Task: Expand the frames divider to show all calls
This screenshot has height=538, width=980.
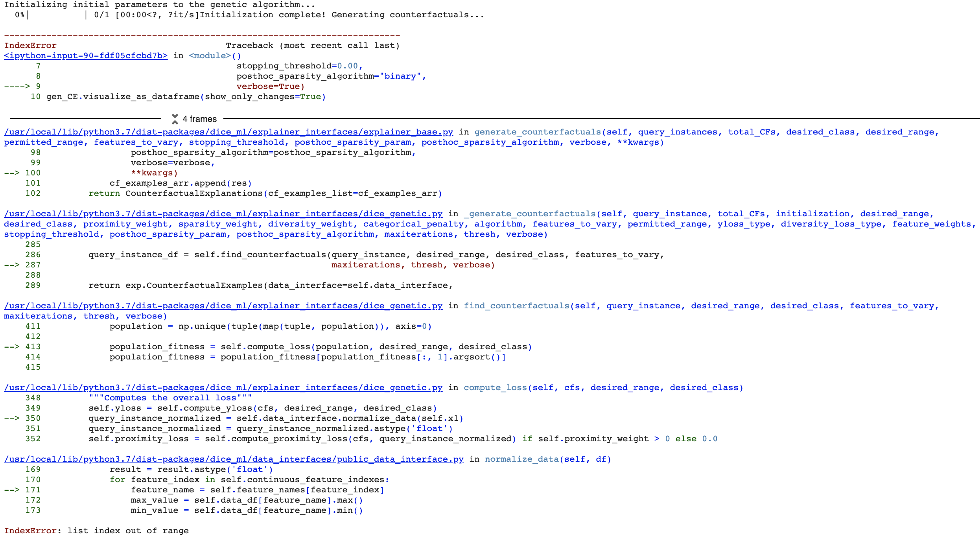Action: pyautogui.click(x=199, y=118)
